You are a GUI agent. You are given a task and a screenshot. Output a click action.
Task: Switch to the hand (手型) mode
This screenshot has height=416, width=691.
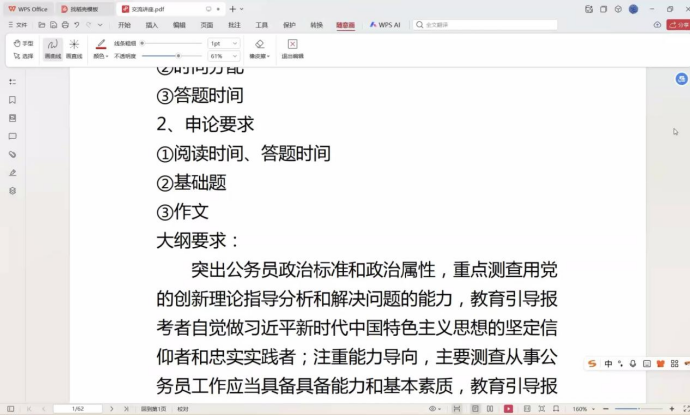(x=24, y=43)
